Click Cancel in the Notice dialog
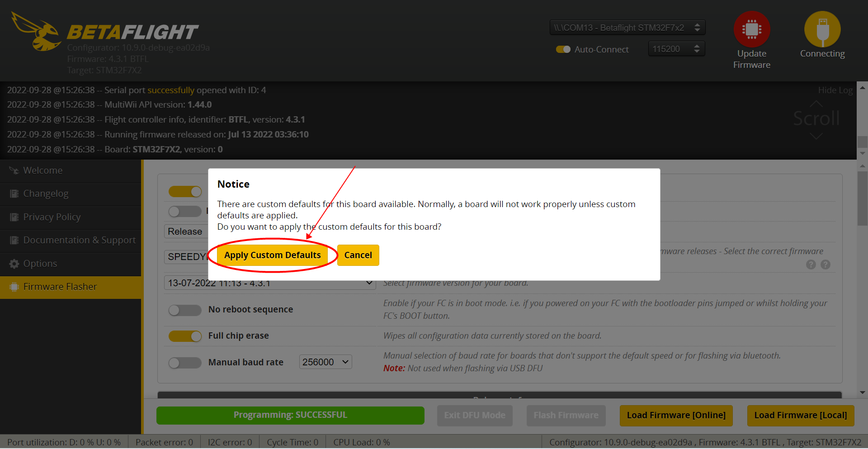The image size is (868, 449). click(x=358, y=255)
